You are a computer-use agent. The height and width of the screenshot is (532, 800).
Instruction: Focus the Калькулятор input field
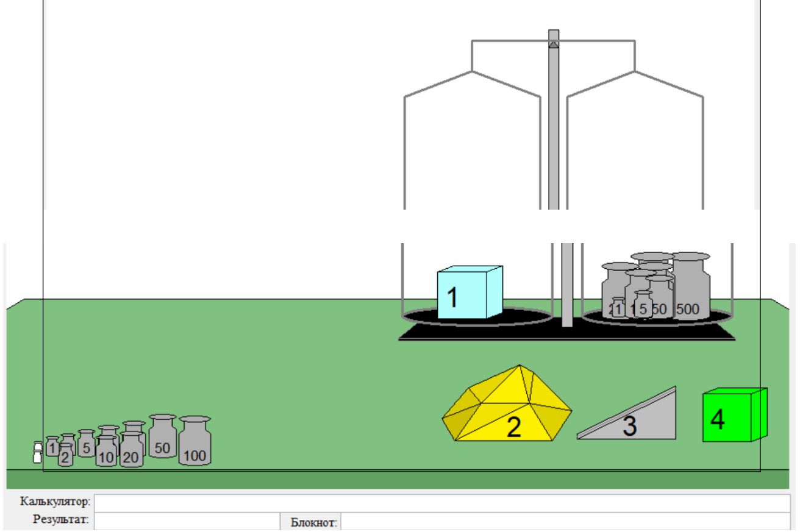point(442,503)
